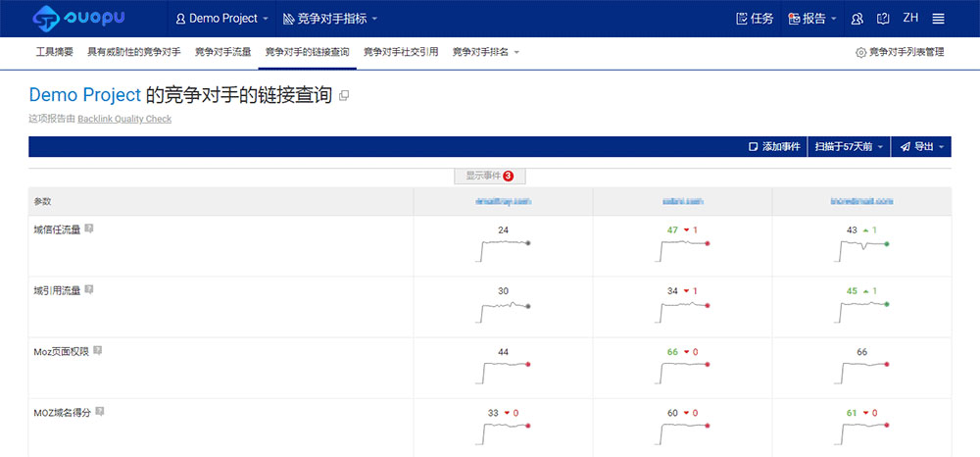Screen dimensions: 980x457
Task: Click the 域信任流量 sparkline under value 43
Action: [x=861, y=251]
